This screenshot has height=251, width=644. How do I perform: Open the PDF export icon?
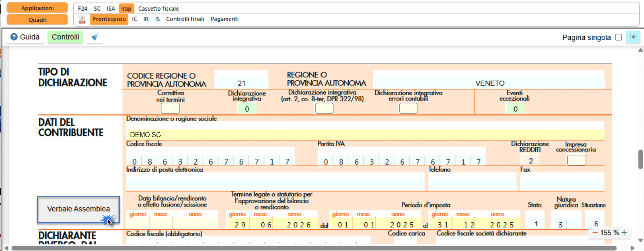[x=82, y=19]
